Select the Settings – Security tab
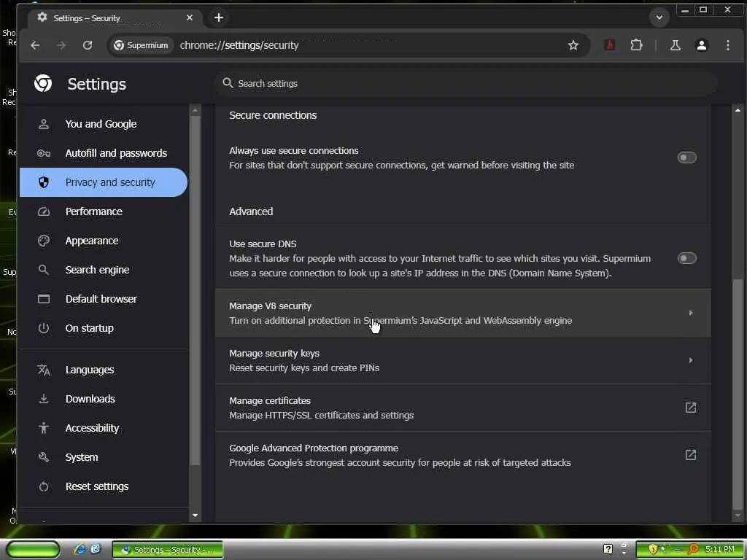Screen dimensions: 747x560 click(115, 18)
